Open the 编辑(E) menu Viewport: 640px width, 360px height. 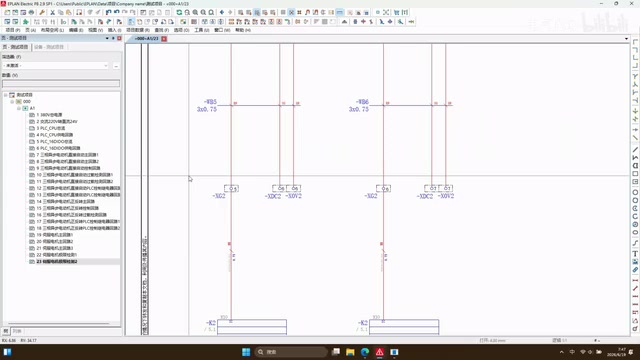click(x=76, y=30)
